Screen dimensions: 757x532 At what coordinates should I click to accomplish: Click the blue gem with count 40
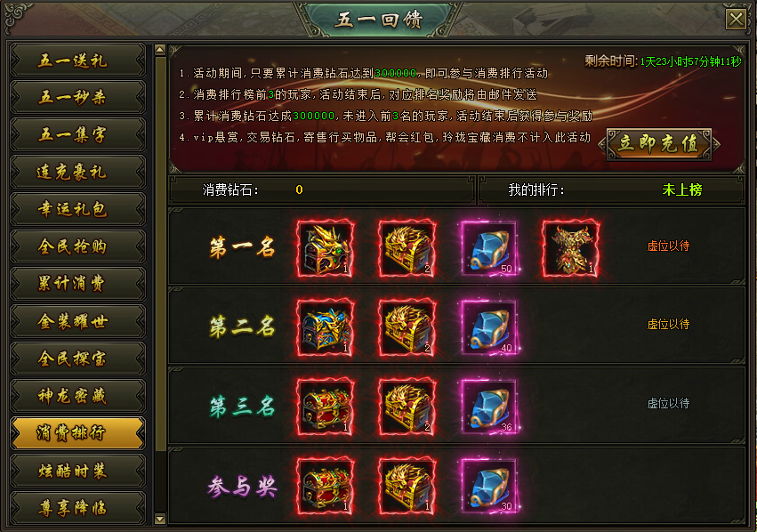[488, 327]
